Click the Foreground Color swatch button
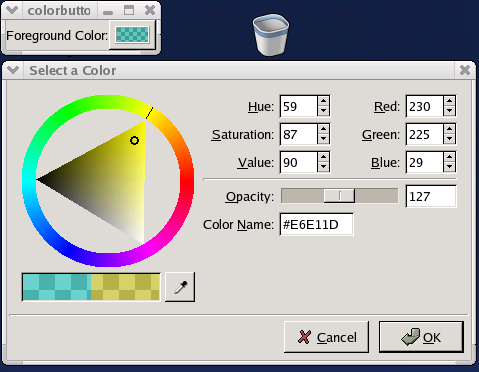This screenshot has height=372, width=479. pyautogui.click(x=132, y=35)
